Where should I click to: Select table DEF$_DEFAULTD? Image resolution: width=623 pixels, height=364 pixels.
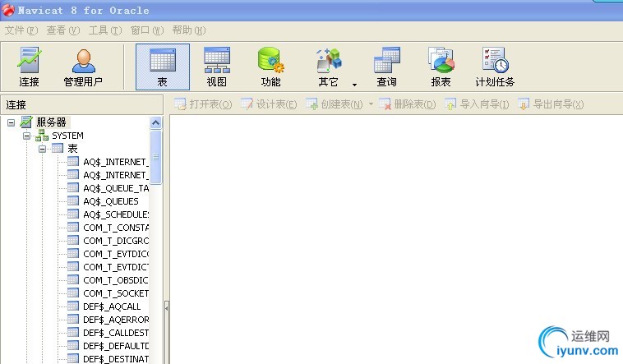(116, 346)
